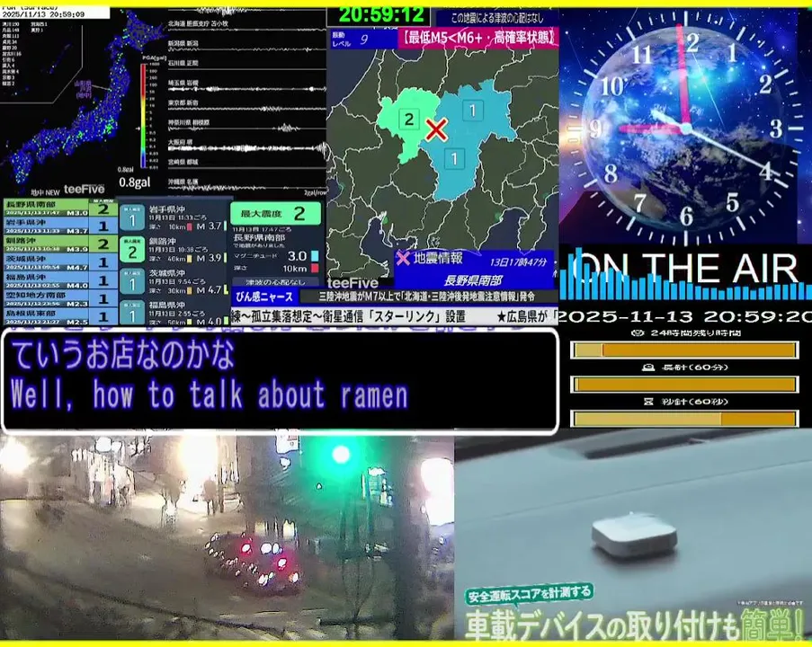Click intensity 2 badge on green map region

tap(409, 120)
